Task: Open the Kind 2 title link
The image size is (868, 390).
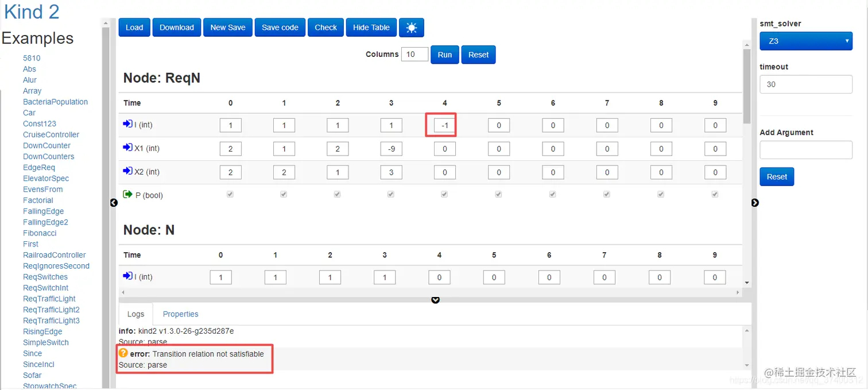Action: coord(32,11)
